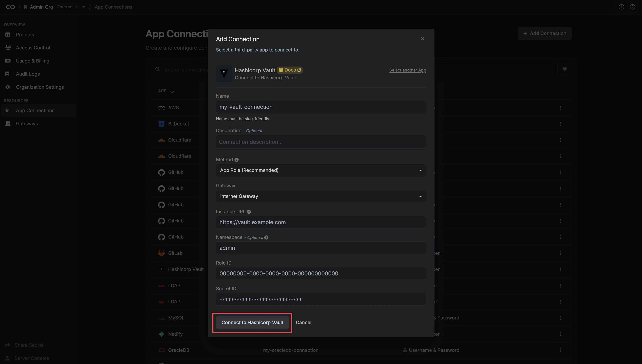642x364 pixels.
Task: Click the Hashicorp Vault table row
Action: pyautogui.click(x=361, y=269)
